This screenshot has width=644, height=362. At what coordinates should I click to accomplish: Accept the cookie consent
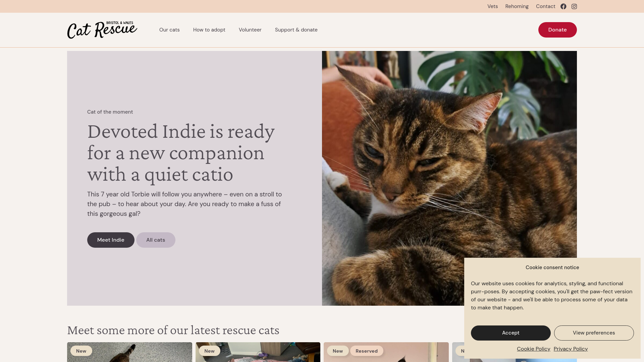tap(511, 333)
